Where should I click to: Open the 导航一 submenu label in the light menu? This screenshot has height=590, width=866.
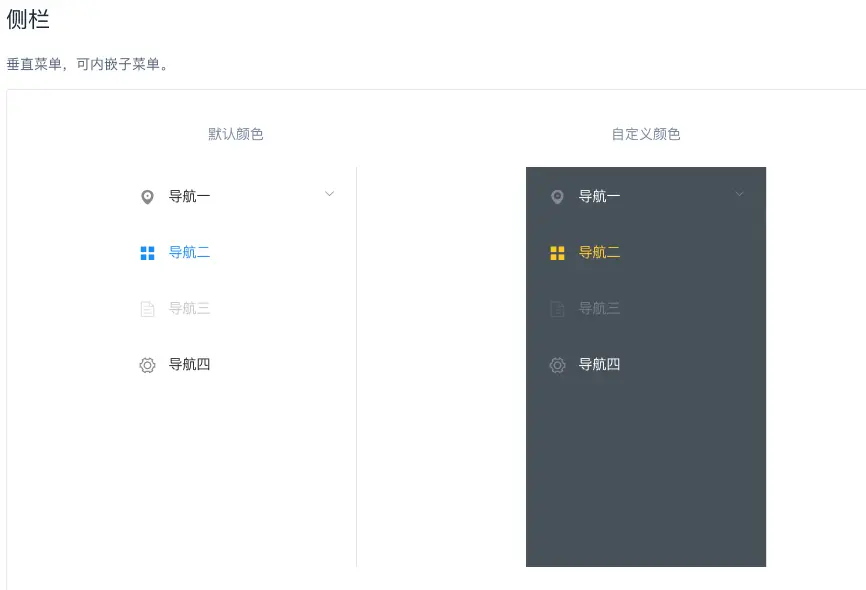(189, 197)
